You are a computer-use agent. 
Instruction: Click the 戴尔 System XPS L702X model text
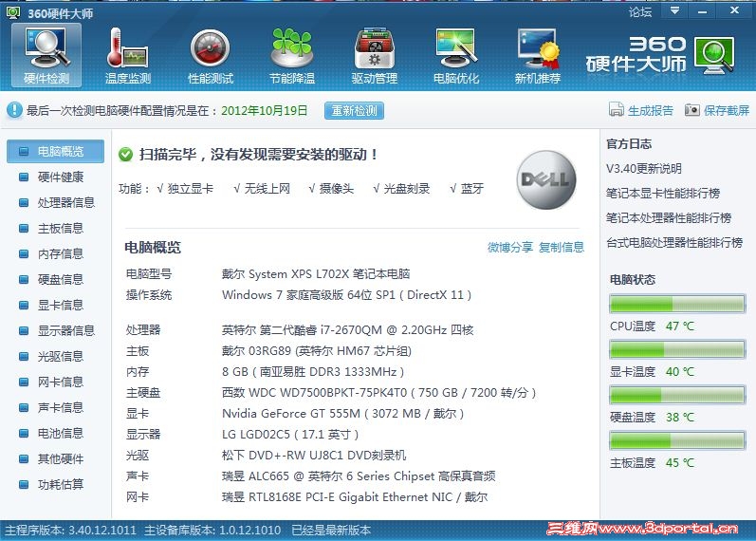(316, 274)
